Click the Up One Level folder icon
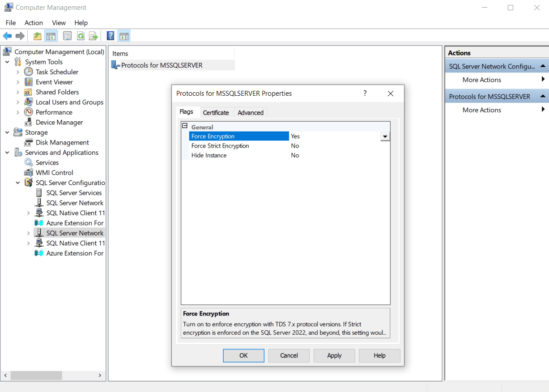549x392 pixels. click(x=38, y=36)
